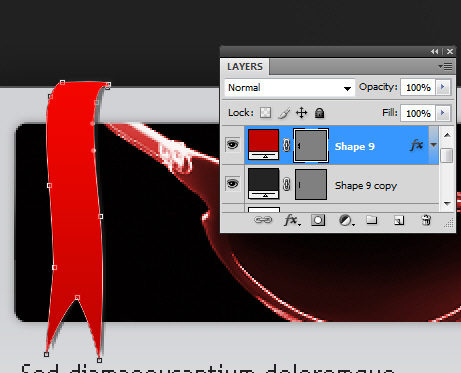The image size is (461, 373).
Task: Switch to the LAYERS tab
Action: tap(245, 67)
